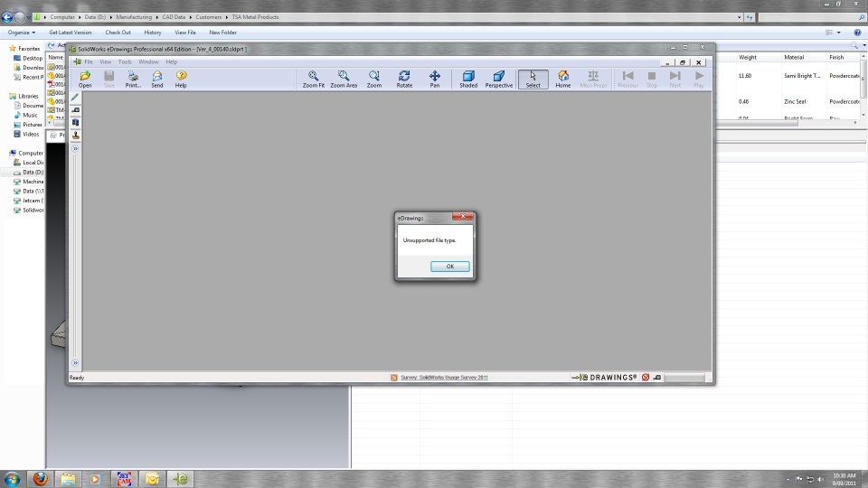Select the Rotate tool
868x488 pixels.
tap(404, 79)
